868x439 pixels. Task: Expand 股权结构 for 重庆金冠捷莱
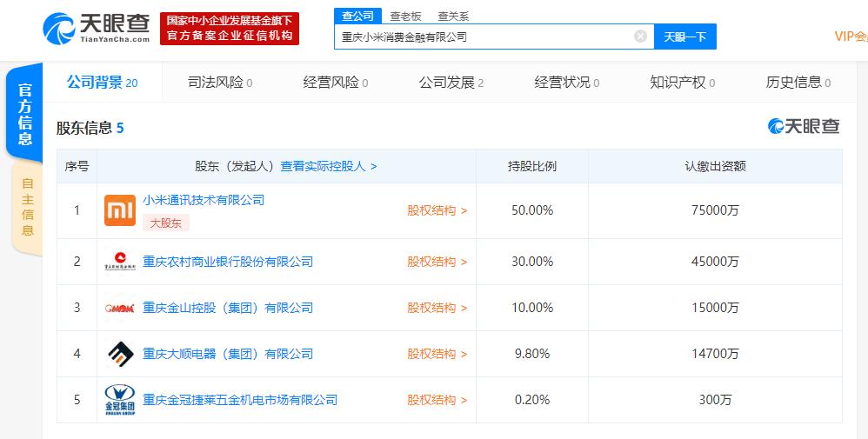(x=437, y=399)
